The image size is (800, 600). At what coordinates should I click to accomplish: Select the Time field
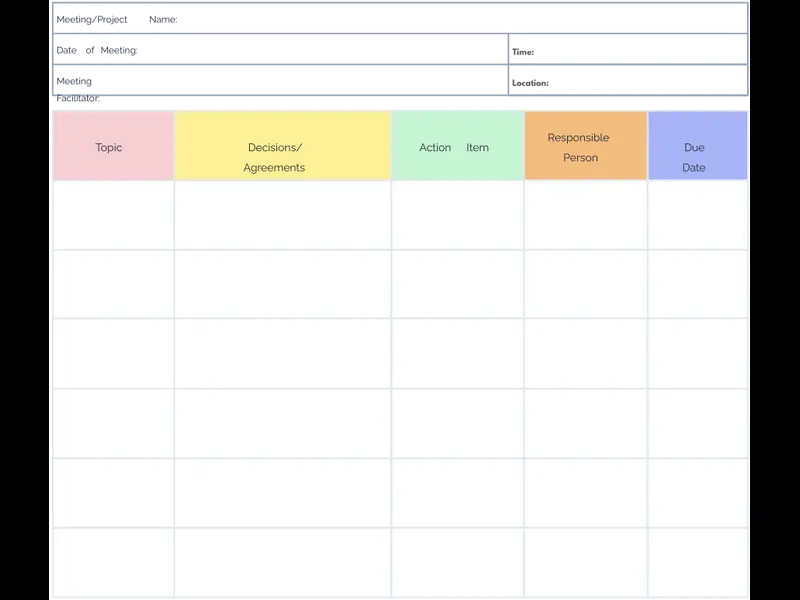pos(629,49)
